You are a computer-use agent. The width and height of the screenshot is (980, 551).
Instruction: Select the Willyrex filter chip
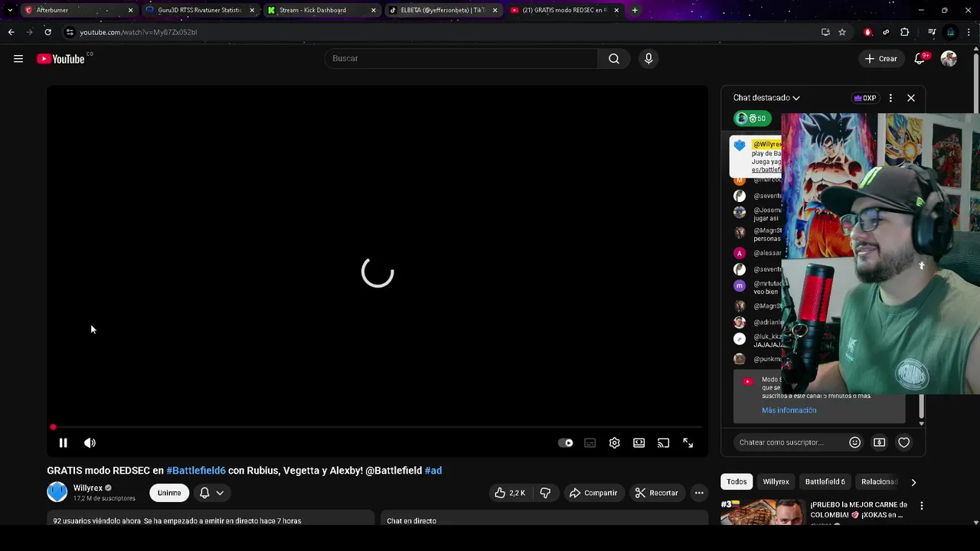pyautogui.click(x=776, y=482)
